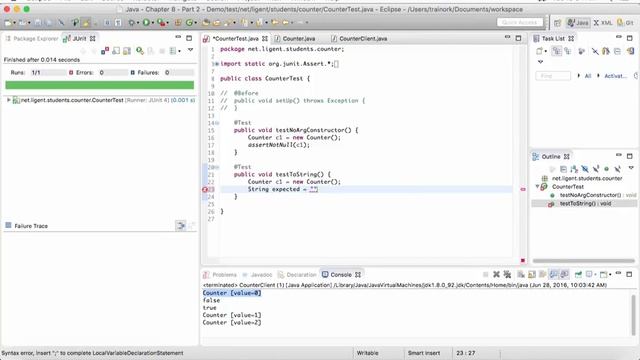Click Pin Console icon in Console toolbar
Viewport: 640px width, 360px height.
tap(578, 274)
